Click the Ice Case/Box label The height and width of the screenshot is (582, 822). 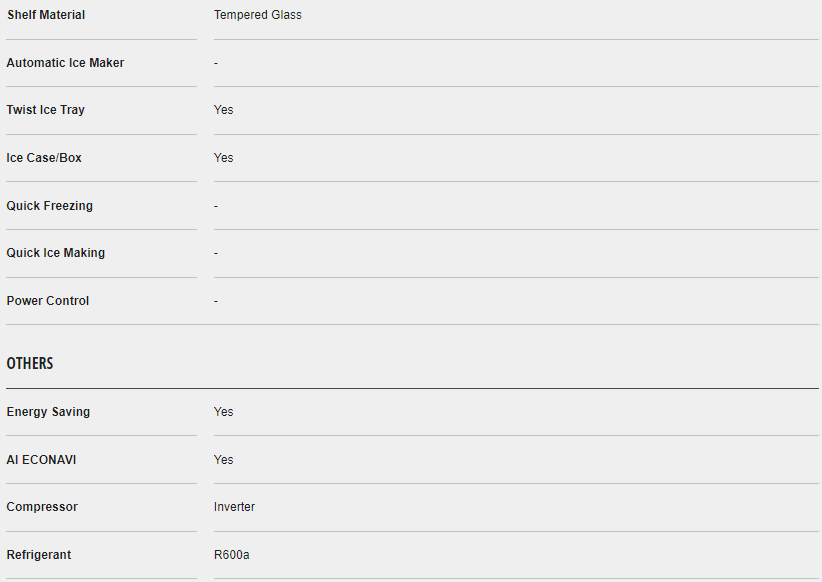coord(44,158)
